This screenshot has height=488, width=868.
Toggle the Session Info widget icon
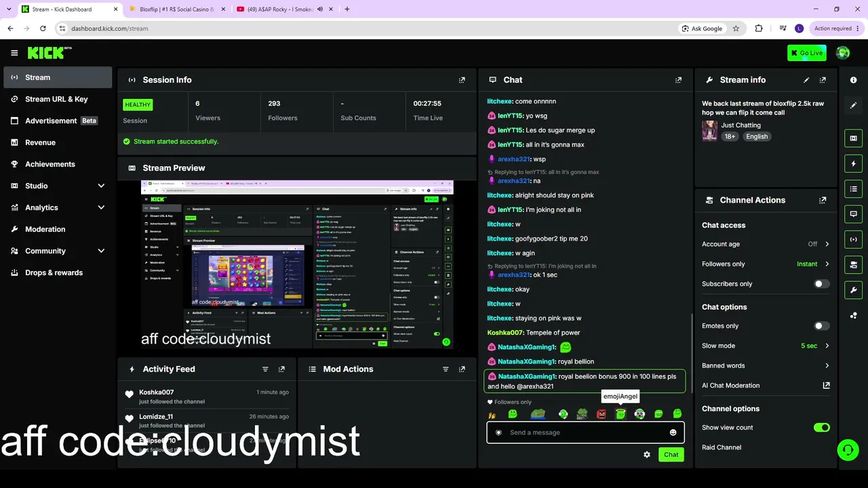pyautogui.click(x=854, y=239)
